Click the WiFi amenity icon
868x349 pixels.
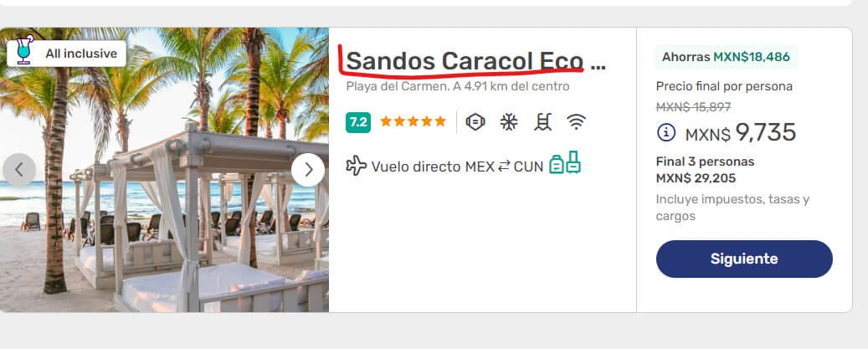pos(576,122)
